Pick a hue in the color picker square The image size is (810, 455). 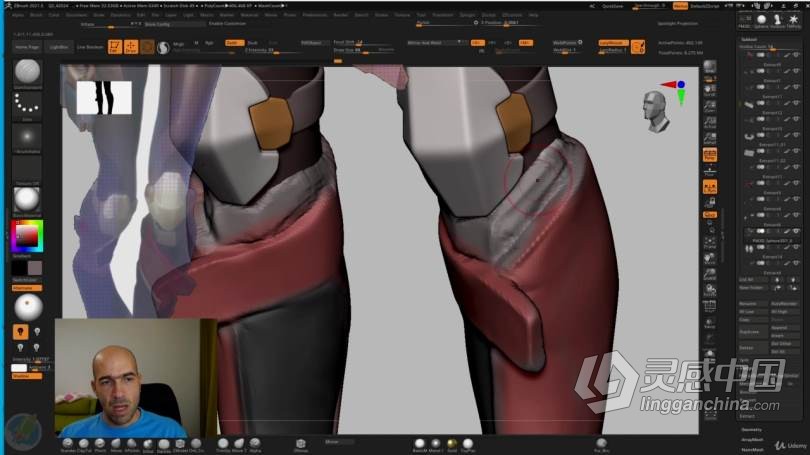pos(27,237)
